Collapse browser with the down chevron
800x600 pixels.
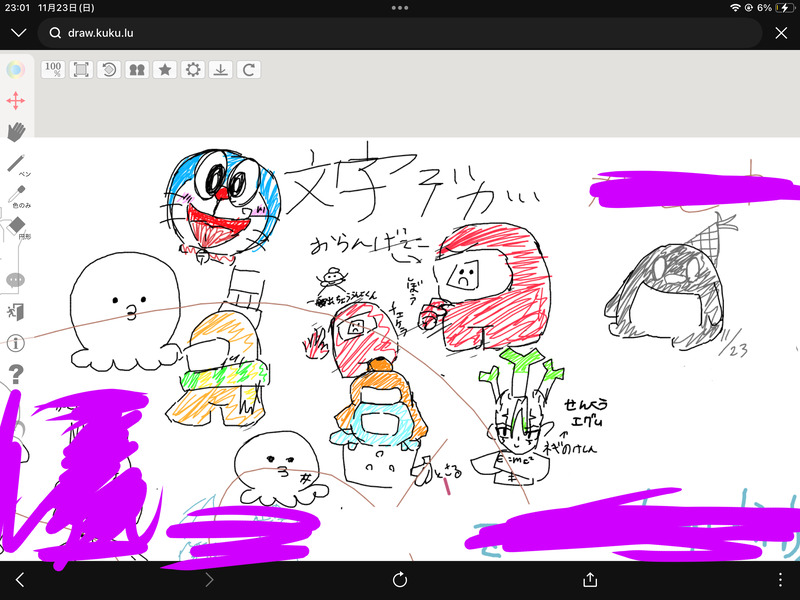tap(19, 33)
